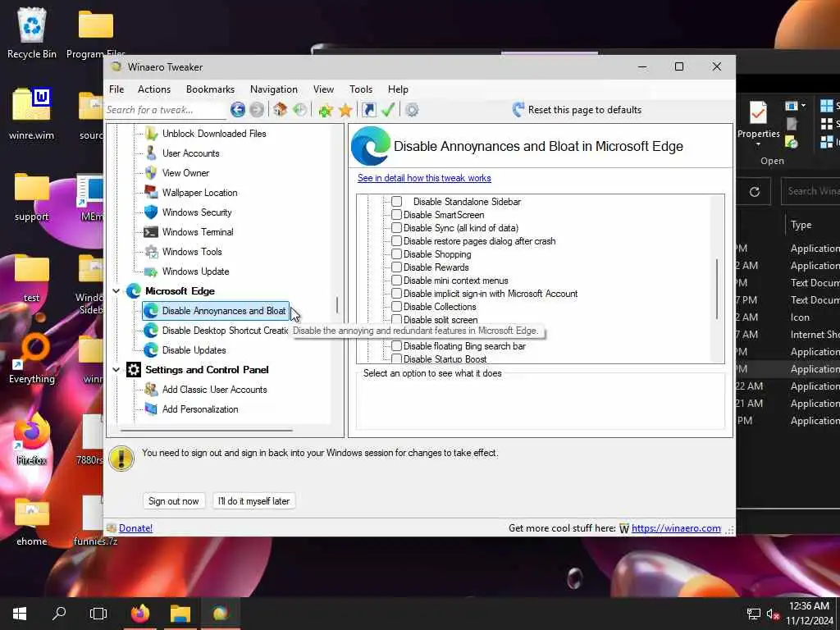The height and width of the screenshot is (630, 840).
Task: Click the green recent-tweaks clock icon
Action: 300,110
